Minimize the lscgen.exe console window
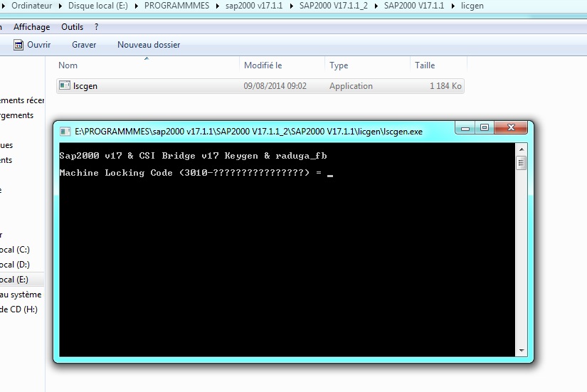 (x=465, y=128)
